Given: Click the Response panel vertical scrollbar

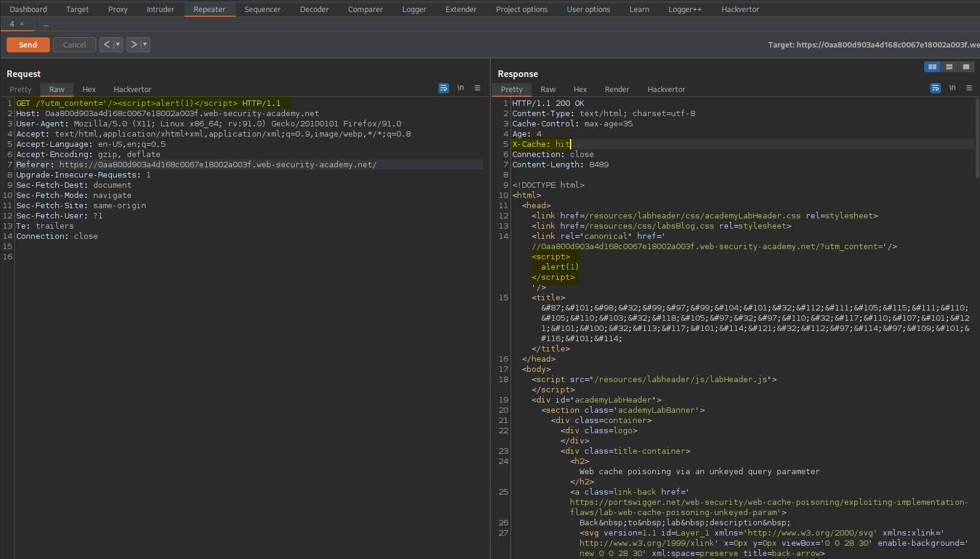Looking at the screenshot, I should [x=977, y=138].
